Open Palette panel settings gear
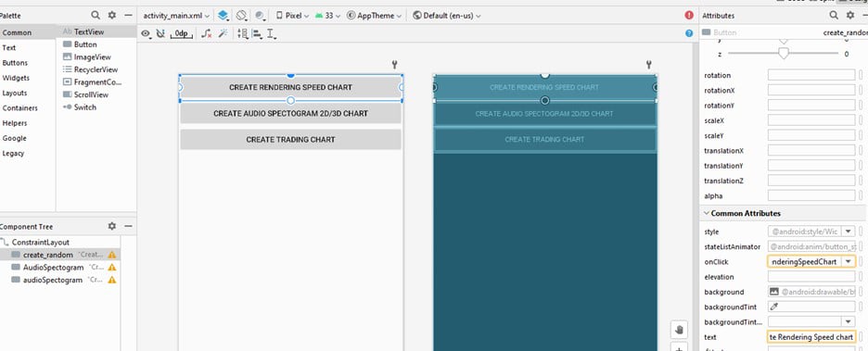The image size is (868, 351). pyautogui.click(x=112, y=16)
